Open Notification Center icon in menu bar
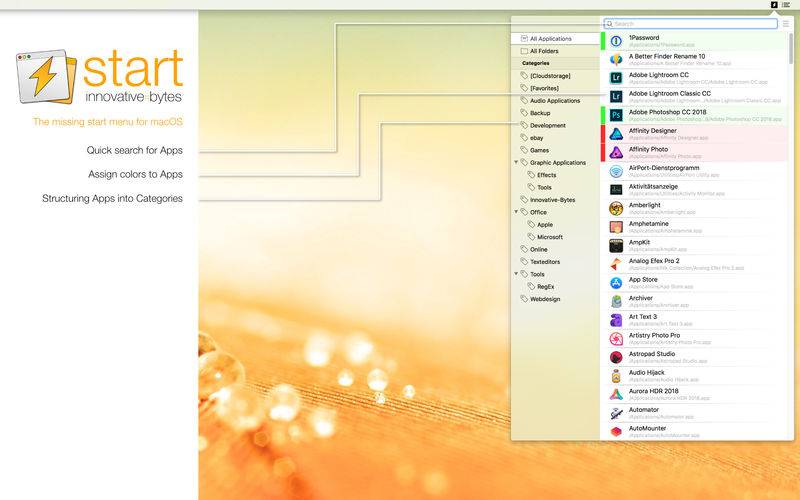The height and width of the screenshot is (500, 800). tap(786, 5)
